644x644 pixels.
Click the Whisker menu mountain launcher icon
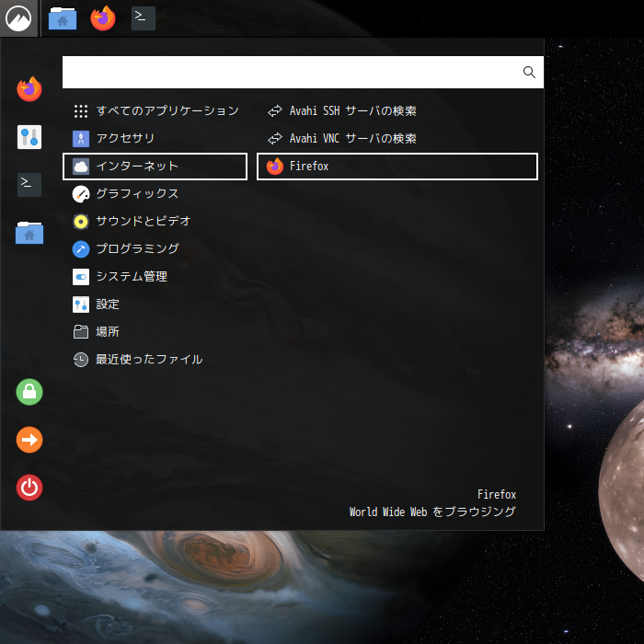pyautogui.click(x=18, y=18)
